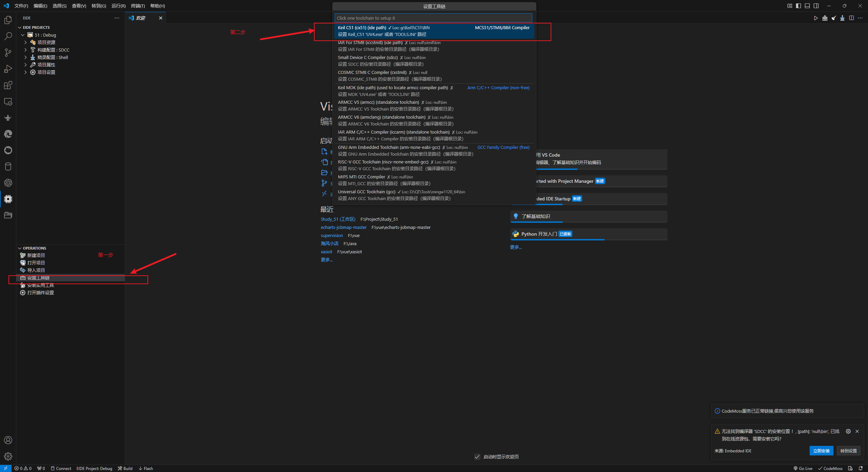Open the 文件(F) menu
This screenshot has width=868, height=472.
click(x=21, y=6)
